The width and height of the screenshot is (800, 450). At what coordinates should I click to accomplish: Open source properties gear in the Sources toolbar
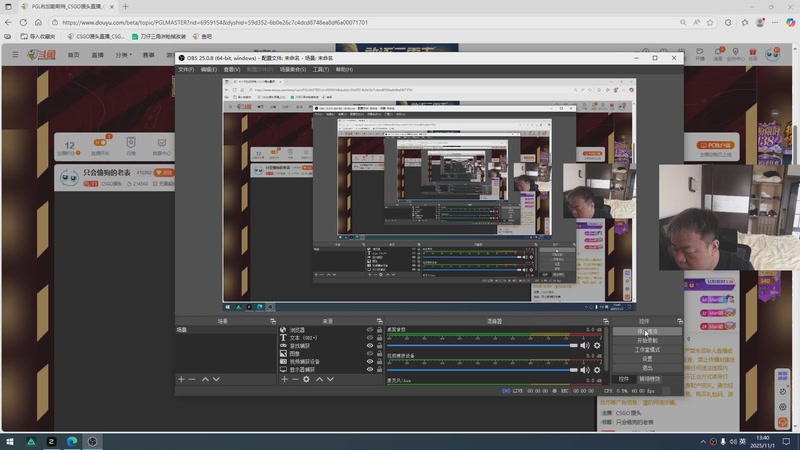(x=306, y=379)
